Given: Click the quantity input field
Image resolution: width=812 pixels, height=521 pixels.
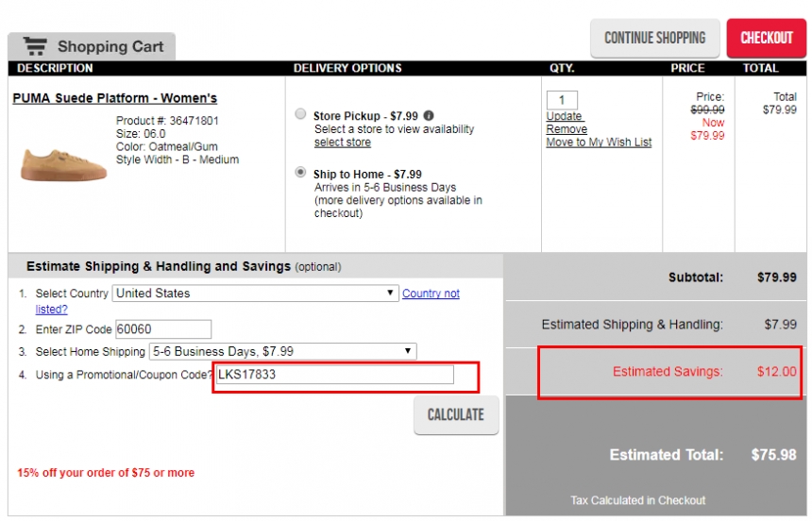Looking at the screenshot, I should tap(562, 100).
